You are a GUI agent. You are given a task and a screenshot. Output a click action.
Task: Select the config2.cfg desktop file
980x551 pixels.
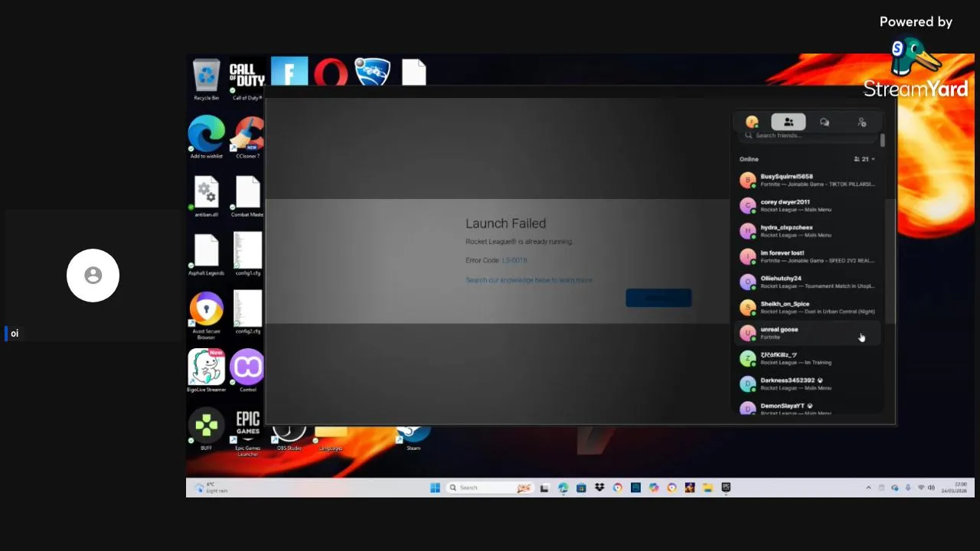point(247,313)
